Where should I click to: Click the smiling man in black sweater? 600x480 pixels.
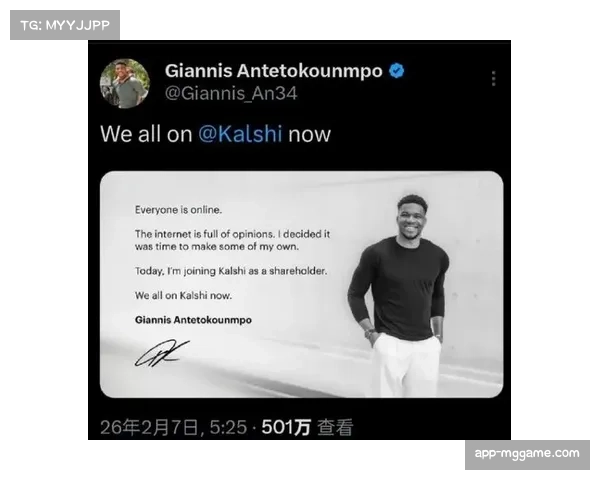click(x=399, y=296)
